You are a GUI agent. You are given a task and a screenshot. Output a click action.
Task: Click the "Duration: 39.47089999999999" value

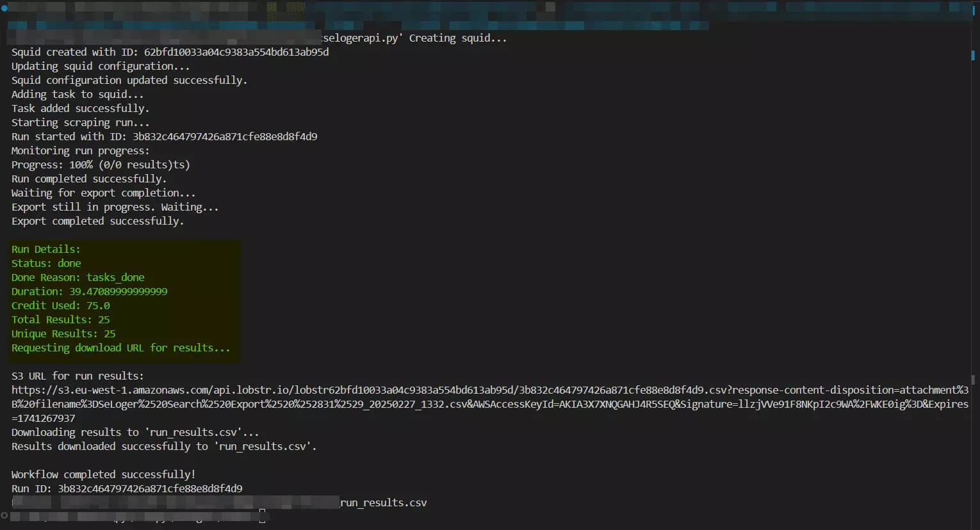coord(89,292)
